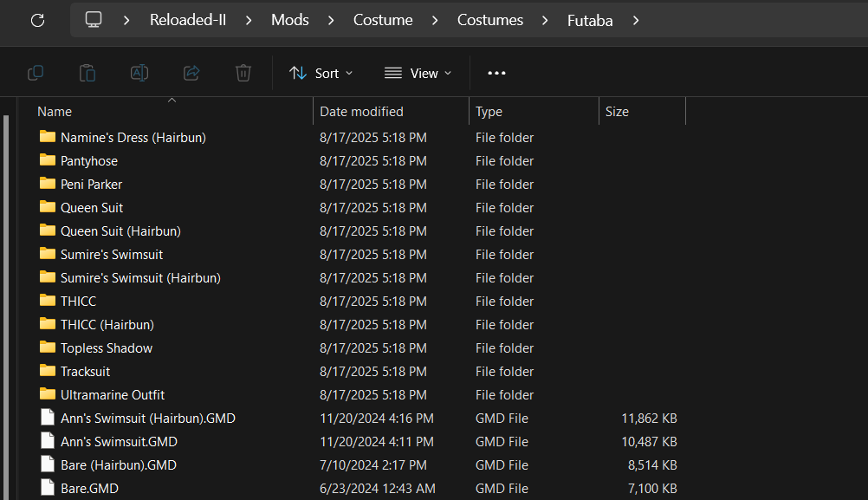
Task: Select the Peni Parker folder icon
Action: point(48,184)
